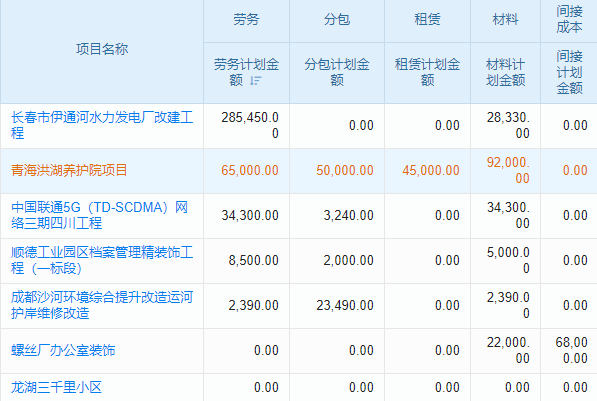Click the sort icon on 劳务计划金额 header
The height and width of the screenshot is (401, 597).
tap(255, 80)
